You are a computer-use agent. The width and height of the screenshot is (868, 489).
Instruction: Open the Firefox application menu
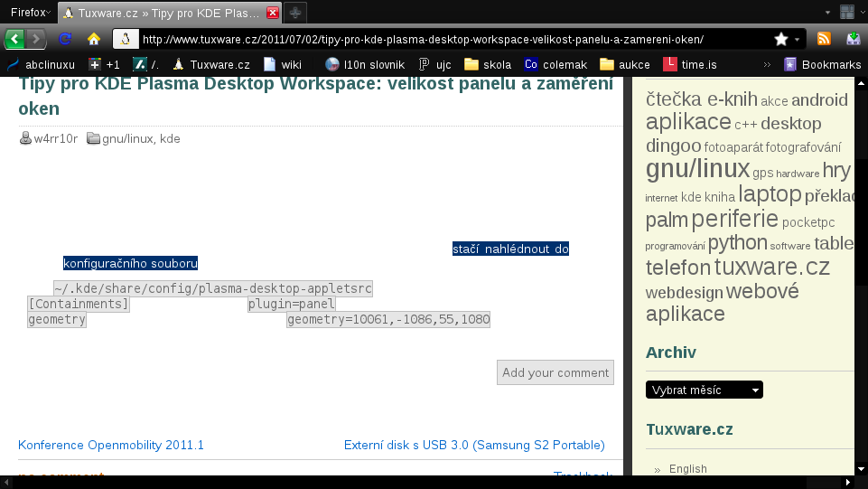31,12
